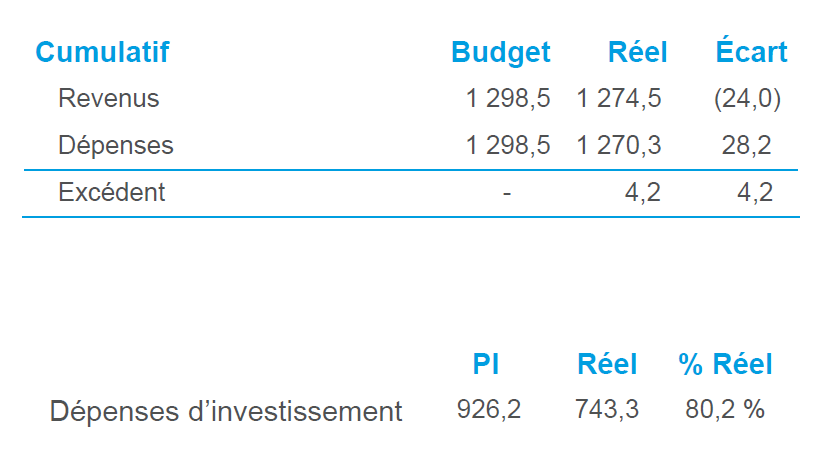Select the 926,2 PI value
815x453 pixels.
tap(489, 409)
